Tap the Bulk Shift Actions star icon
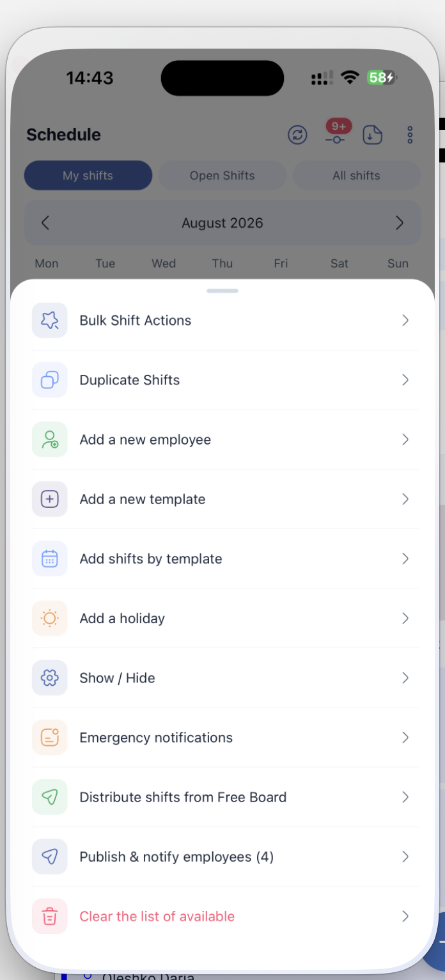 click(50, 320)
